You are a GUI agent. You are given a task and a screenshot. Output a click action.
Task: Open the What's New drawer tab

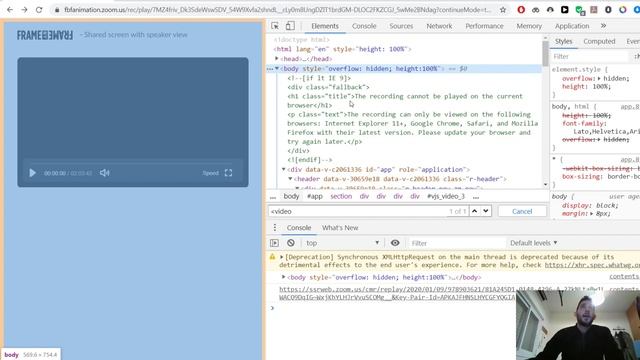click(x=340, y=227)
